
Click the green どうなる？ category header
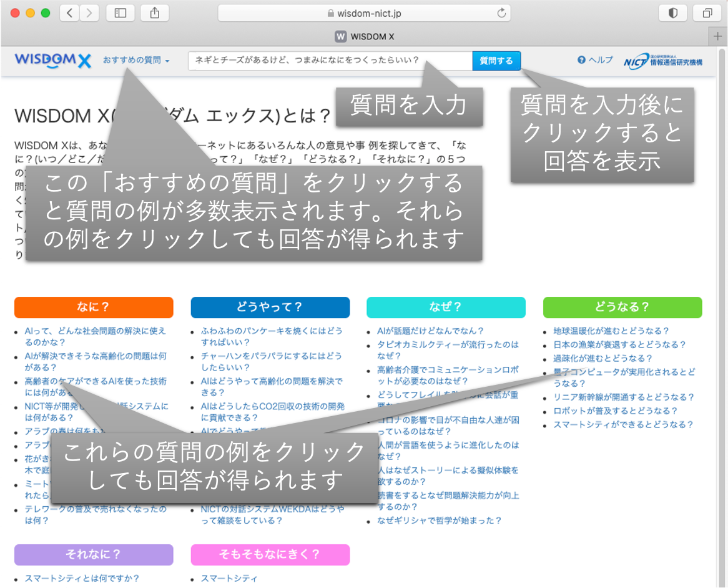click(x=622, y=307)
